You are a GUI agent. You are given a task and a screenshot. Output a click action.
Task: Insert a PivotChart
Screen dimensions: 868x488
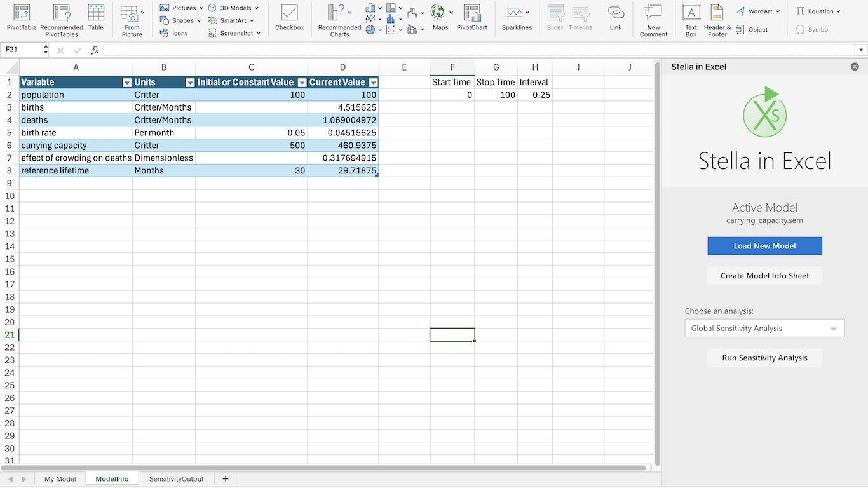[x=472, y=18]
